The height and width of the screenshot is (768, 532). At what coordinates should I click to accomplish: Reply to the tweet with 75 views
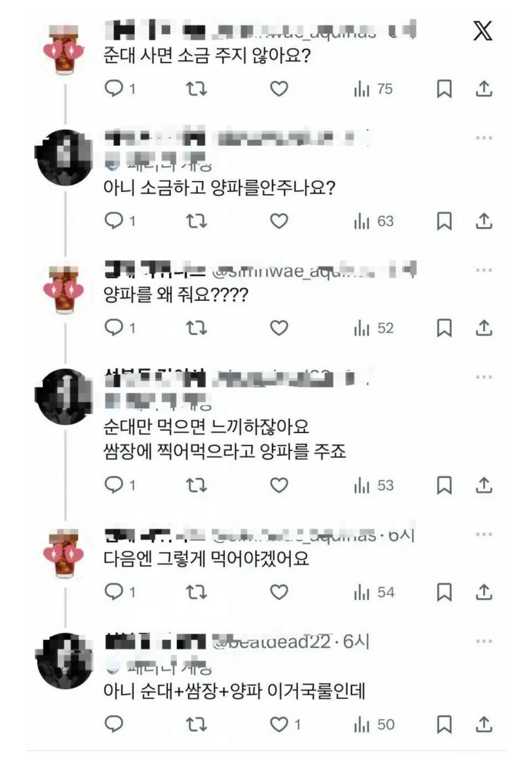(x=114, y=89)
